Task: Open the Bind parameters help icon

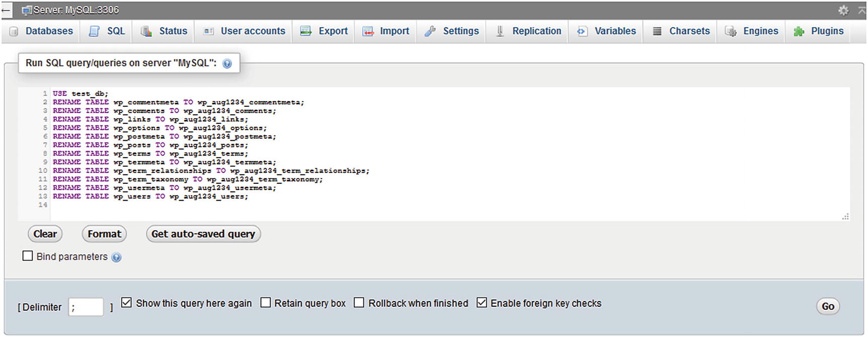Action: tap(116, 257)
